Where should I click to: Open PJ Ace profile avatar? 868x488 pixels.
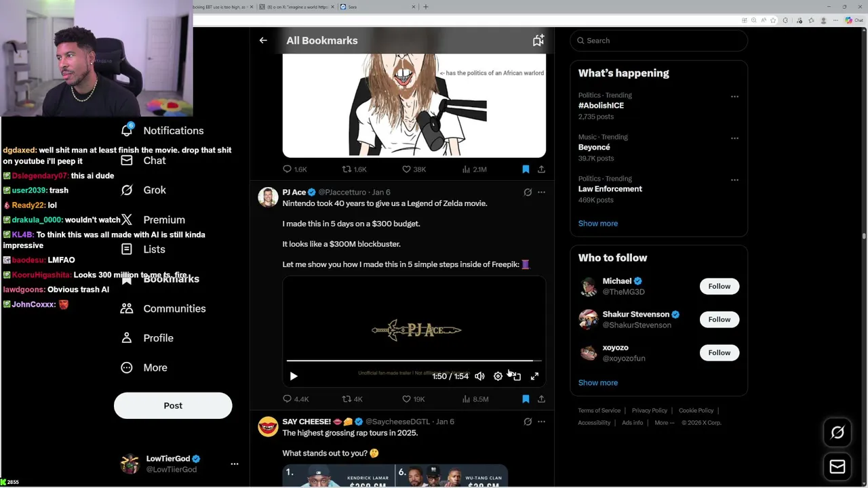[268, 197]
